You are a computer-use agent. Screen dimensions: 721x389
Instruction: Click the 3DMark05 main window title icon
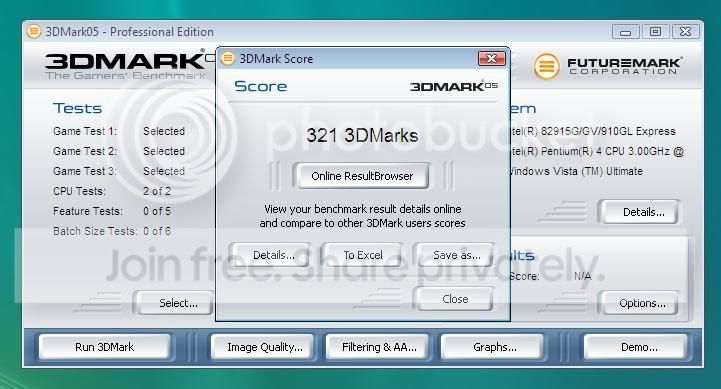(x=34, y=31)
